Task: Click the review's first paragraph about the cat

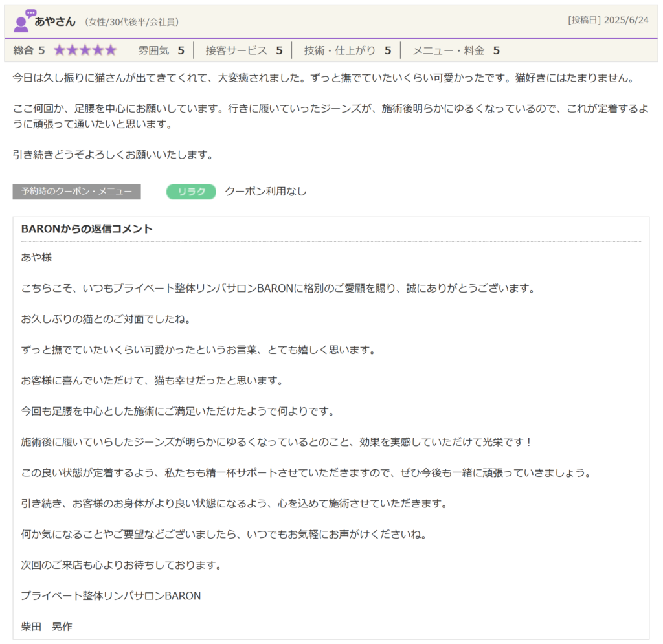Action: [322, 78]
